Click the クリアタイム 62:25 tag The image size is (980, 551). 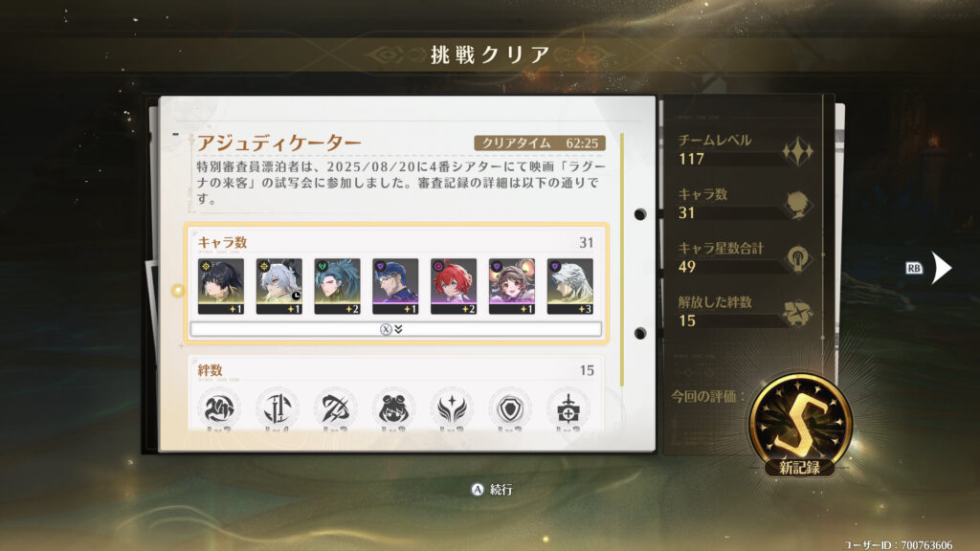pyautogui.click(x=540, y=143)
